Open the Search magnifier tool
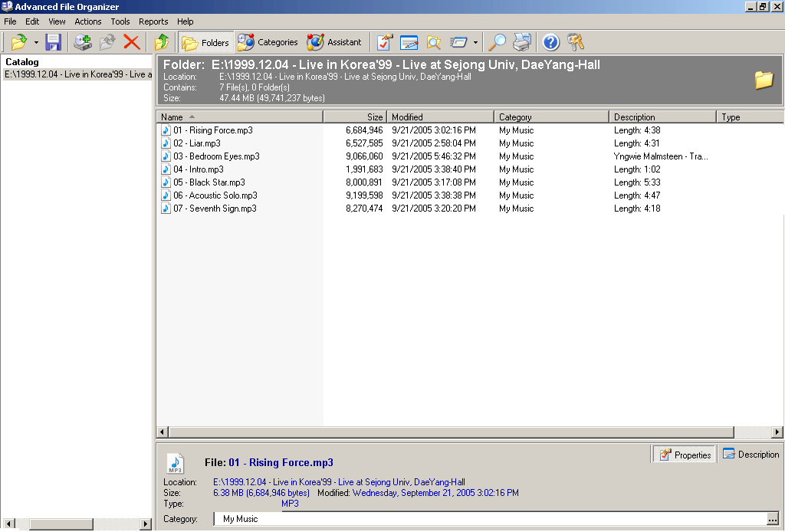785x532 pixels. click(498, 42)
